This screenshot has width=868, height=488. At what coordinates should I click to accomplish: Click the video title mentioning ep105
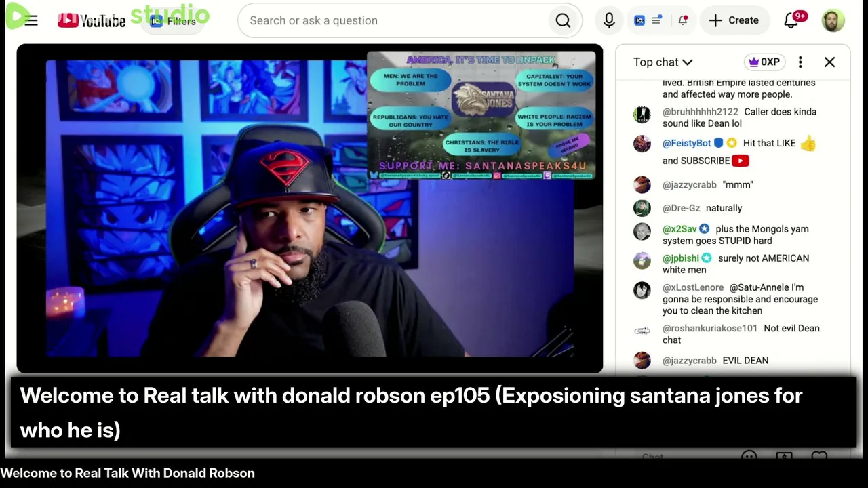pos(411,413)
